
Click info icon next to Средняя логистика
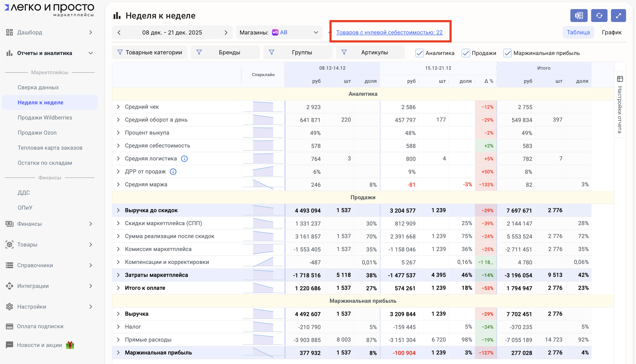[x=184, y=159]
